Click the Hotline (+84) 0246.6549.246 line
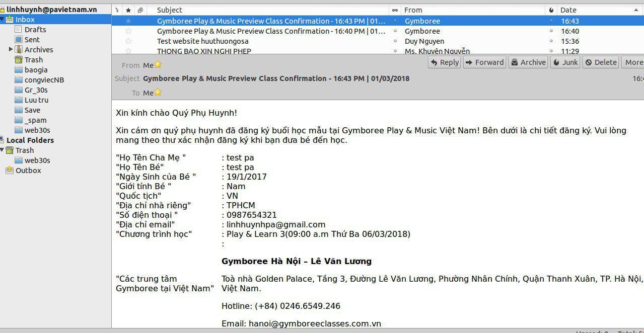The height and width of the screenshot is (333, 644). [x=281, y=306]
